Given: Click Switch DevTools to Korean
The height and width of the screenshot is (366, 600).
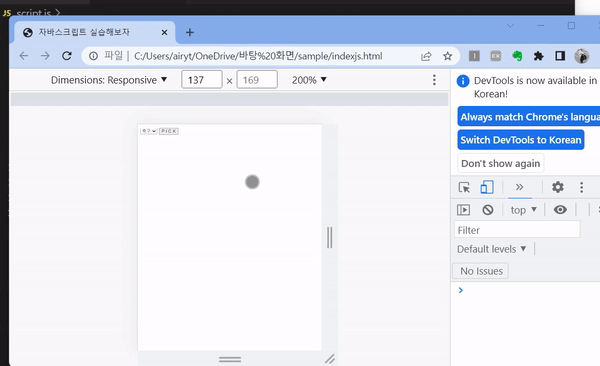Looking at the screenshot, I should 521,140.
